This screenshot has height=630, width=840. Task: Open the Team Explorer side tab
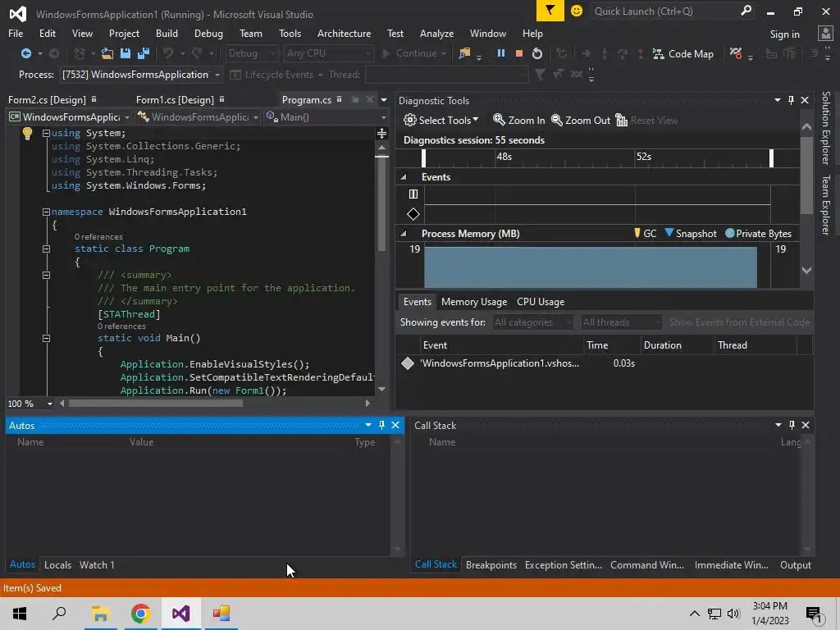click(825, 204)
